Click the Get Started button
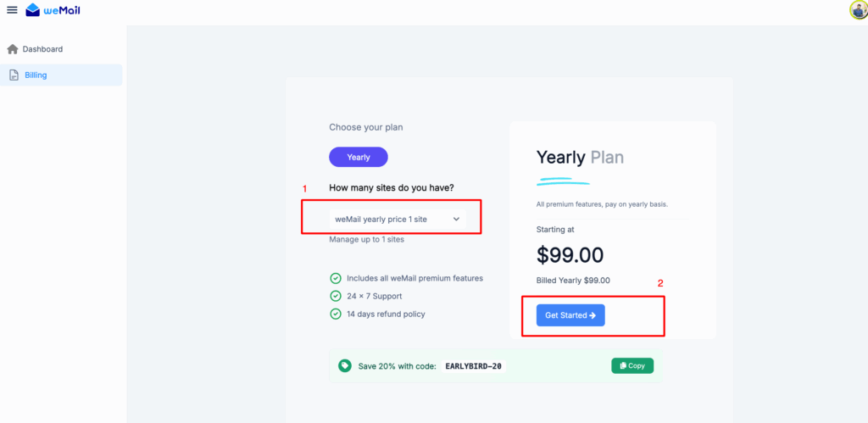The height and width of the screenshot is (423, 868). point(570,315)
